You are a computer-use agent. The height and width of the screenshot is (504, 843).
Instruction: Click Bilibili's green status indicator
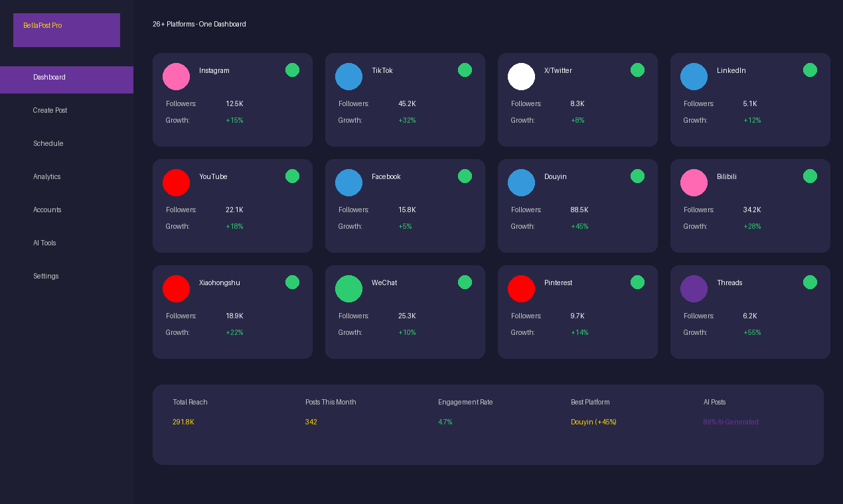tap(810, 176)
